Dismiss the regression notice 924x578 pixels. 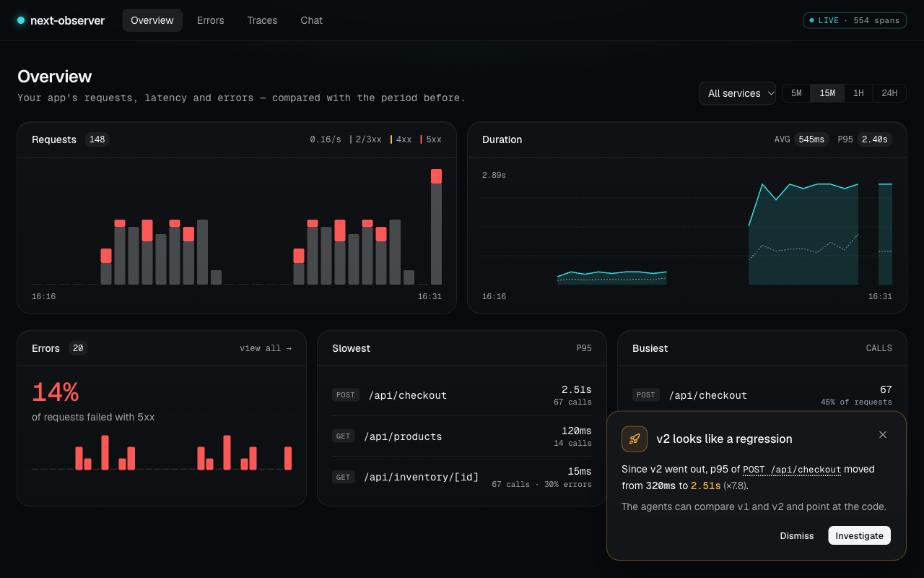tap(797, 535)
